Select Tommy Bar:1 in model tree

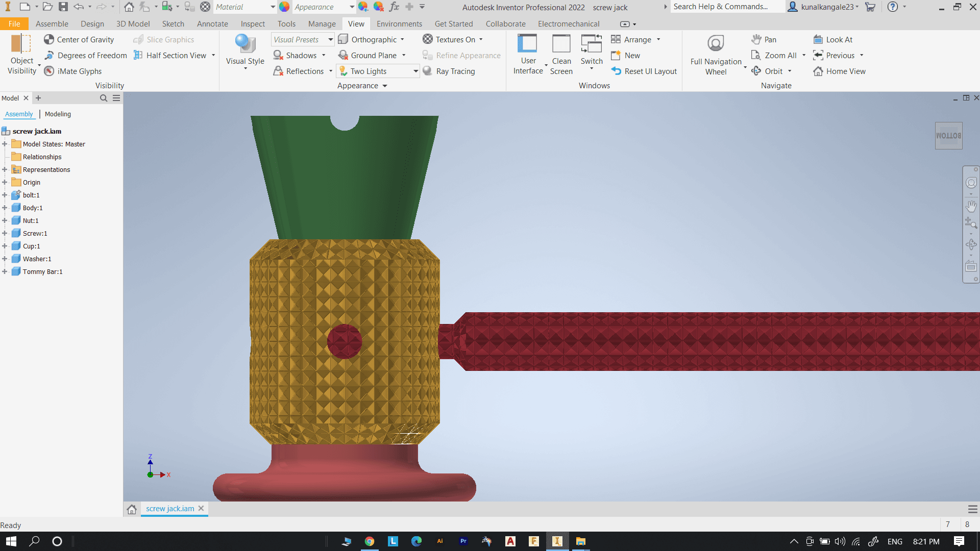(x=42, y=271)
